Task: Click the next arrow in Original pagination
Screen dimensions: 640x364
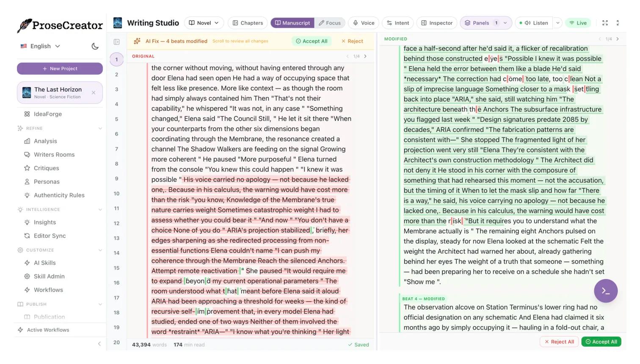Action: pyautogui.click(x=366, y=56)
